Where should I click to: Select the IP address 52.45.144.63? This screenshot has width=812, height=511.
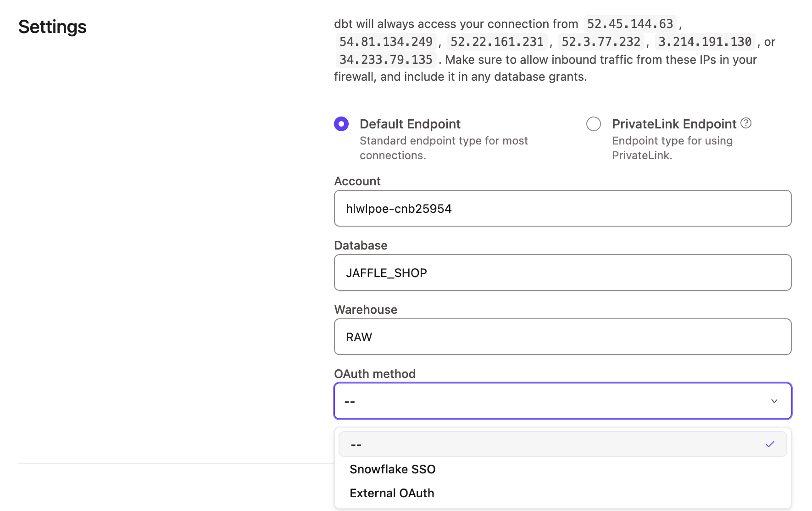coord(629,23)
